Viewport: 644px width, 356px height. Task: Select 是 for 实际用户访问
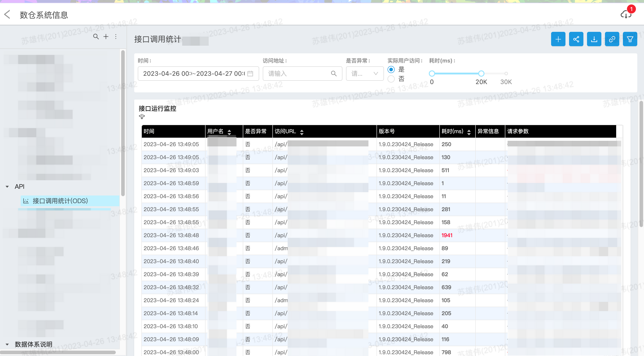391,69
